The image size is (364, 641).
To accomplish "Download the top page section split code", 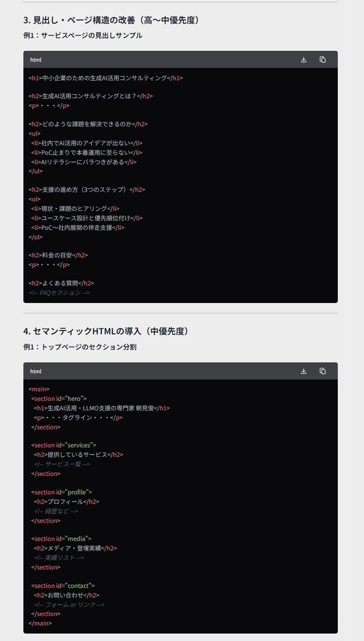I will pyautogui.click(x=303, y=371).
